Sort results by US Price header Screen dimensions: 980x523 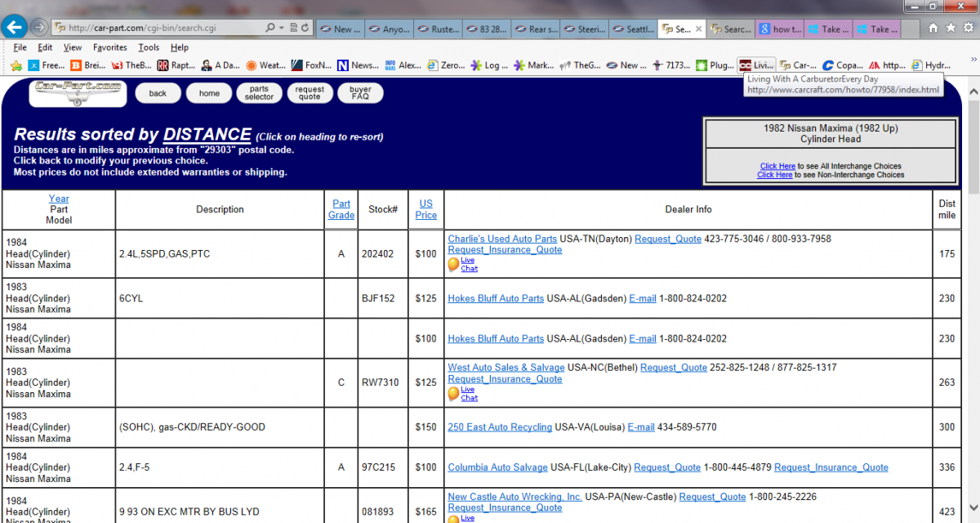426,209
